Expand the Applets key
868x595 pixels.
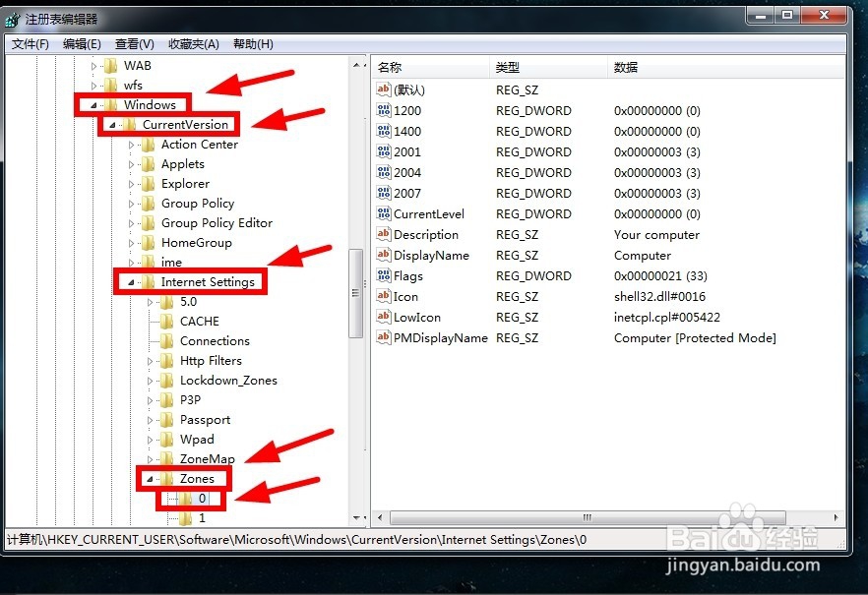click(x=131, y=164)
